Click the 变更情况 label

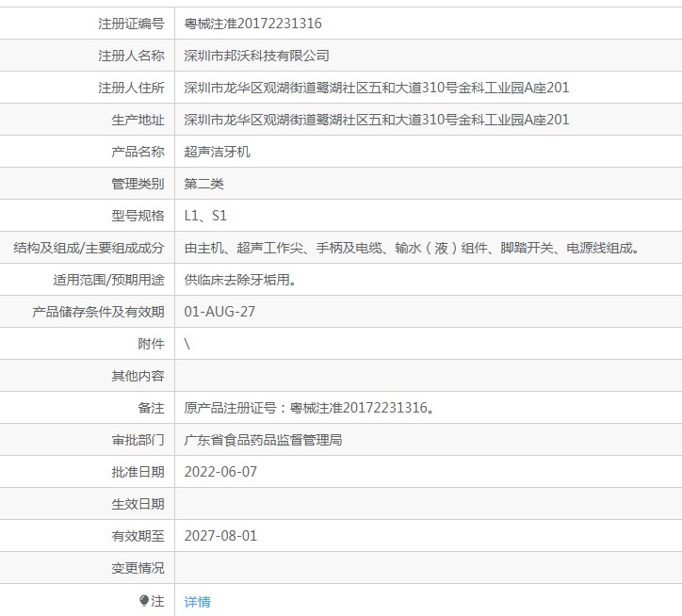[x=138, y=568]
